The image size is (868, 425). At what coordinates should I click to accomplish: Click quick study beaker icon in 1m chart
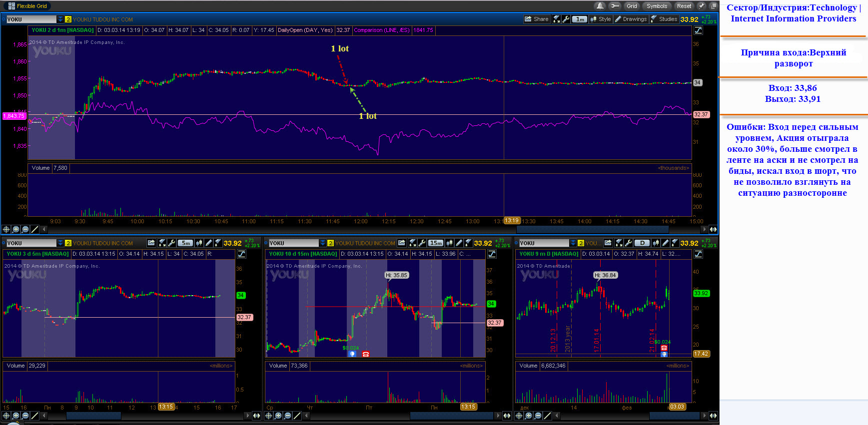point(556,19)
